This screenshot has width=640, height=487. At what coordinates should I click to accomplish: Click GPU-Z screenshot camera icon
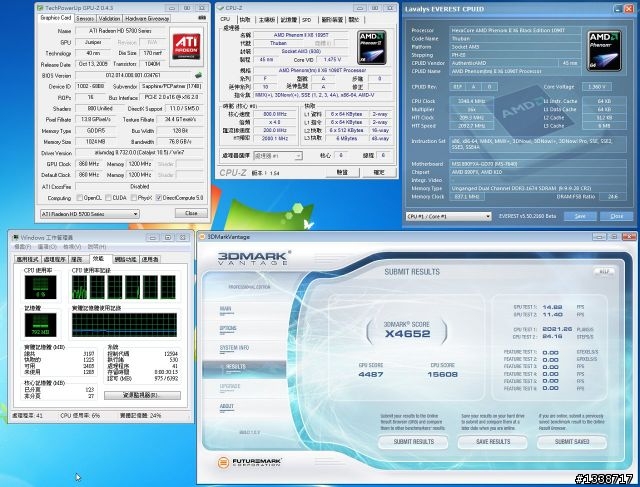coord(202,18)
